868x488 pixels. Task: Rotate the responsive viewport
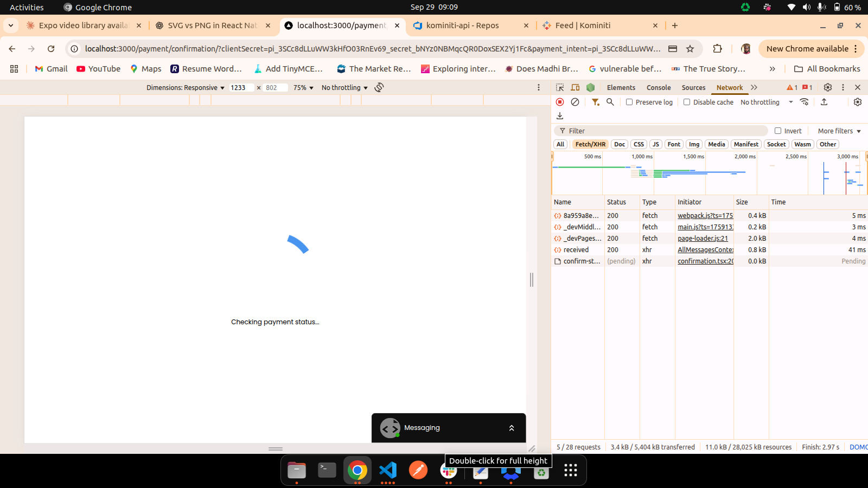(x=379, y=87)
